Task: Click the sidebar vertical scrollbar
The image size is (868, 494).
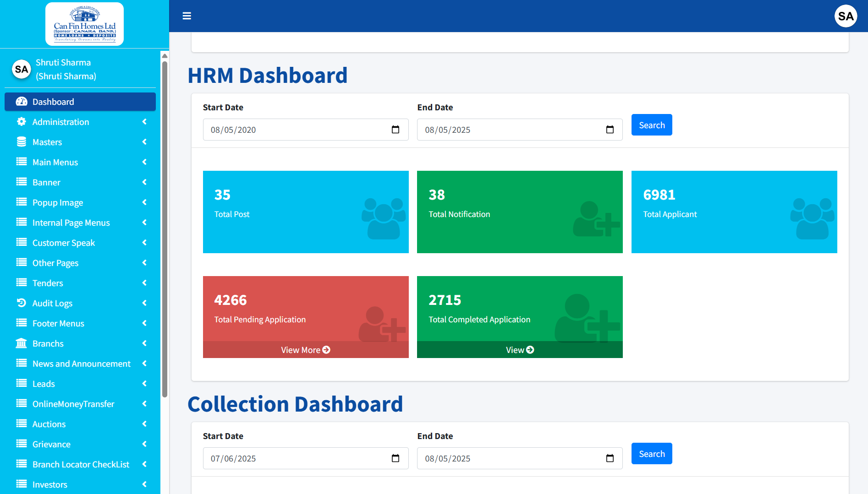Action: click(165, 229)
